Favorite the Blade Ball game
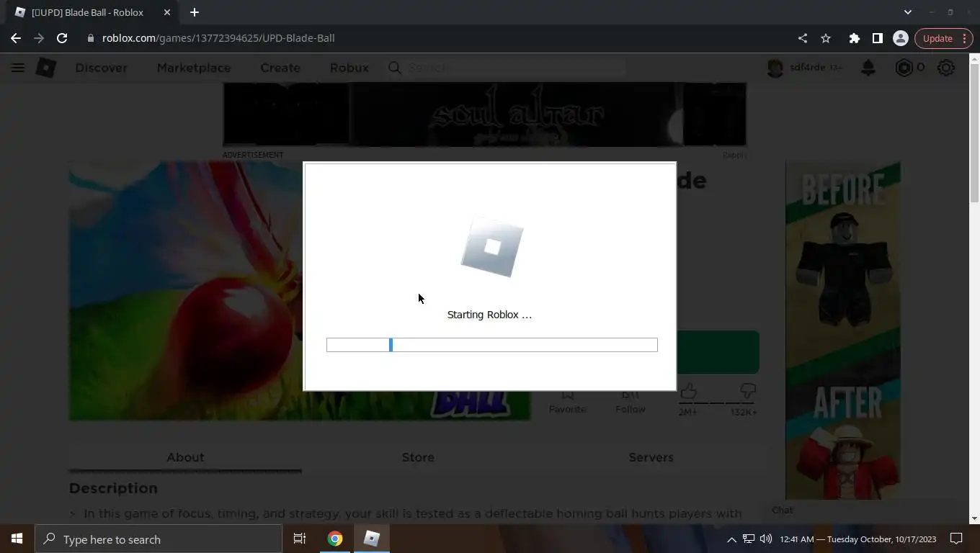 pos(567,400)
